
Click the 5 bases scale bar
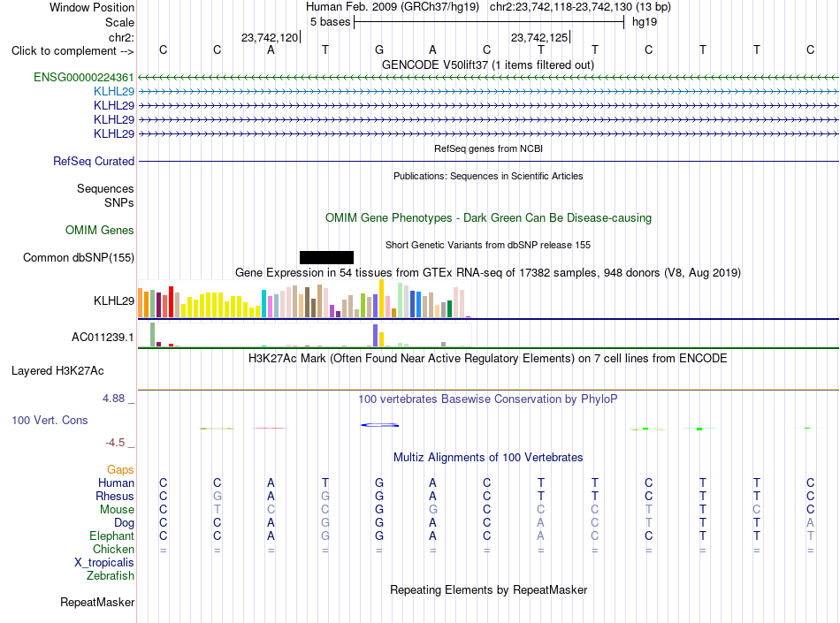(489, 22)
